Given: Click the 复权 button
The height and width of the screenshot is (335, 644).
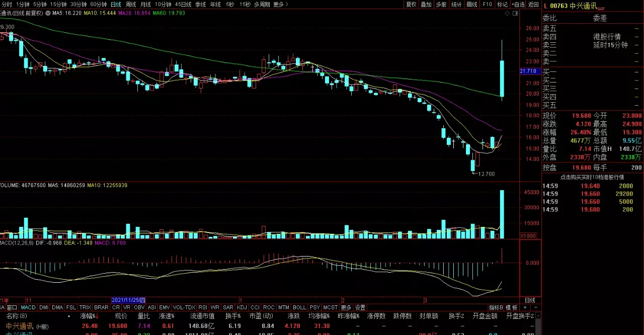Looking at the screenshot, I should 411,5.
